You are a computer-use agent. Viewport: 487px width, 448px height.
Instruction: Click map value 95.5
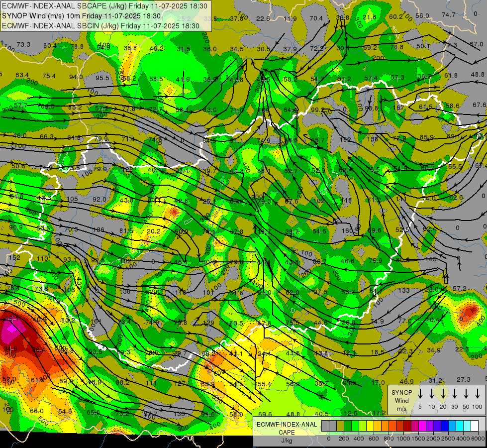click(x=102, y=78)
